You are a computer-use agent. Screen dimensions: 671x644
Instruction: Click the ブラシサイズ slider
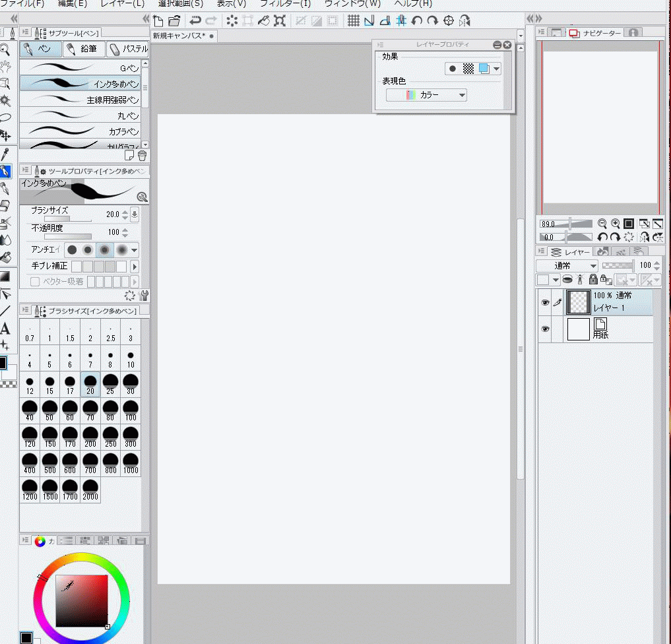point(67,219)
